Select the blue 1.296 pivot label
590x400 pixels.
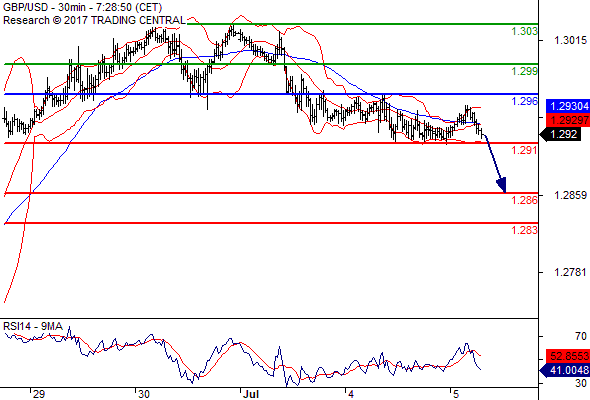point(525,101)
